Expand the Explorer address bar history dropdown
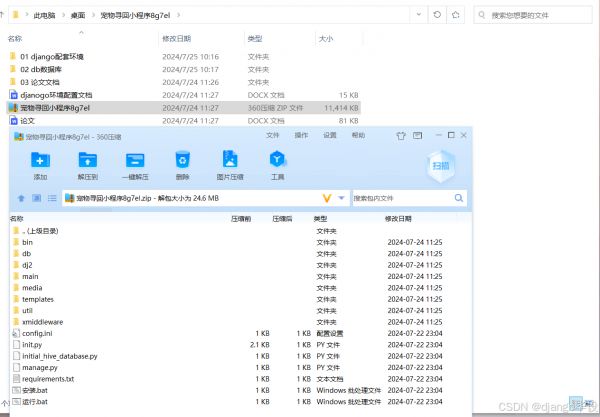This screenshot has height=417, width=600. point(432,15)
